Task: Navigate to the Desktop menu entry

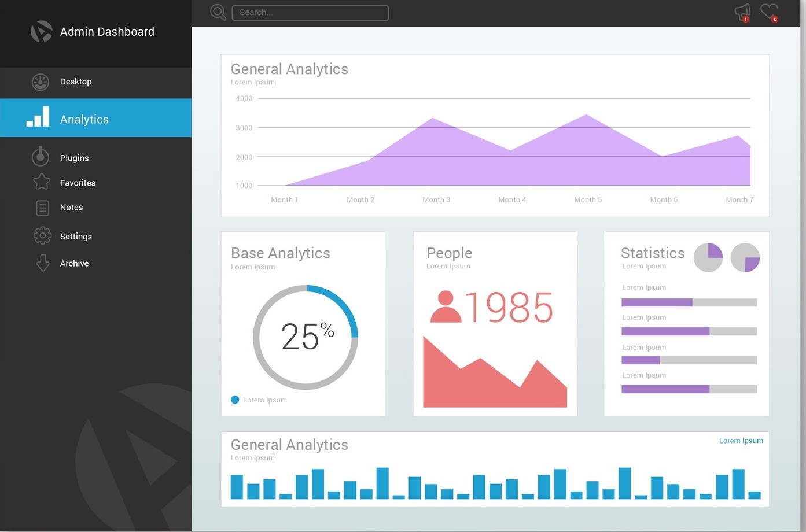Action: pos(76,82)
